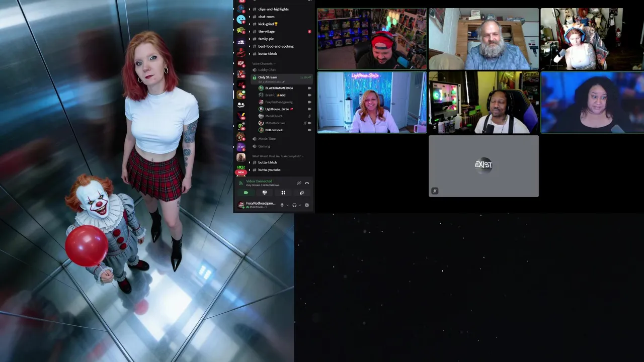
Task: Click unread badge on the-village channel
Action: 309,32
